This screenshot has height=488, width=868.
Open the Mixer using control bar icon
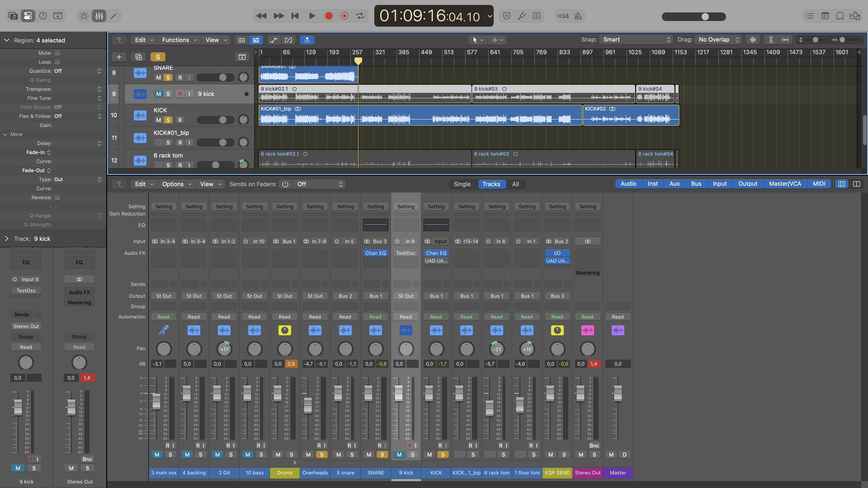coord(99,16)
